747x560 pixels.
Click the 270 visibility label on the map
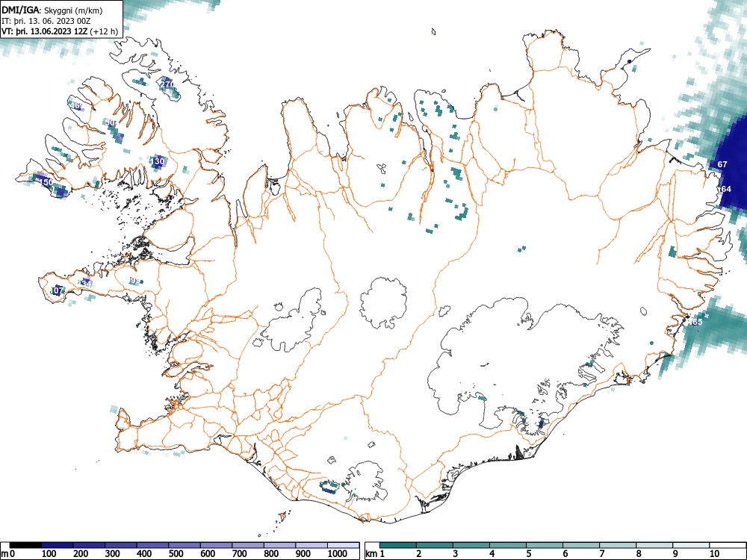(x=167, y=84)
